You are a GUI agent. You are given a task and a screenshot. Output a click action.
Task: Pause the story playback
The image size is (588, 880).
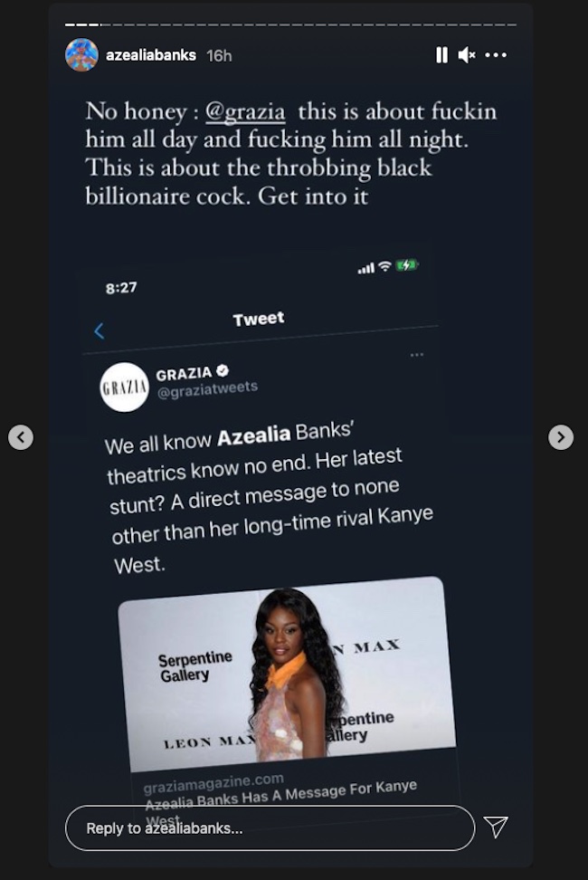[x=441, y=55]
